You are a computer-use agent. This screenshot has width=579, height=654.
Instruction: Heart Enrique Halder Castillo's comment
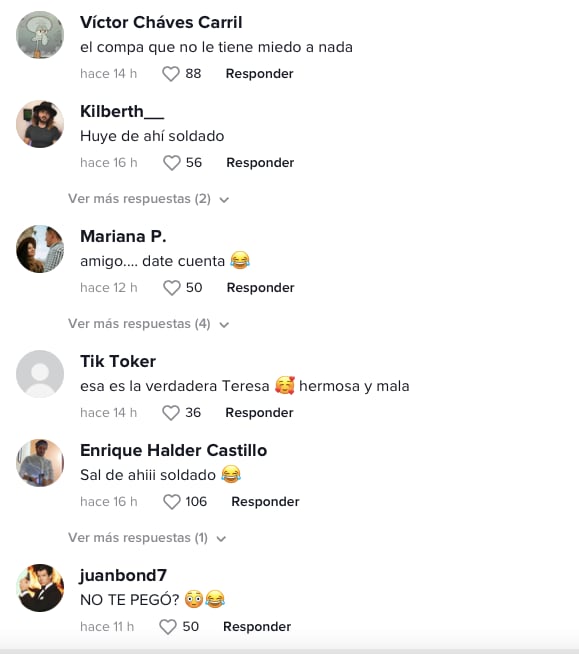coord(171,502)
